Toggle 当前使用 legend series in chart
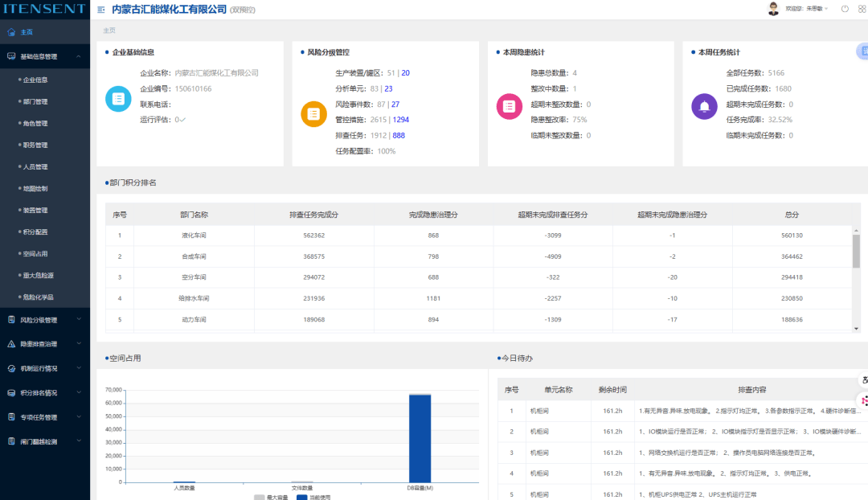This screenshot has height=500, width=868. click(x=313, y=497)
